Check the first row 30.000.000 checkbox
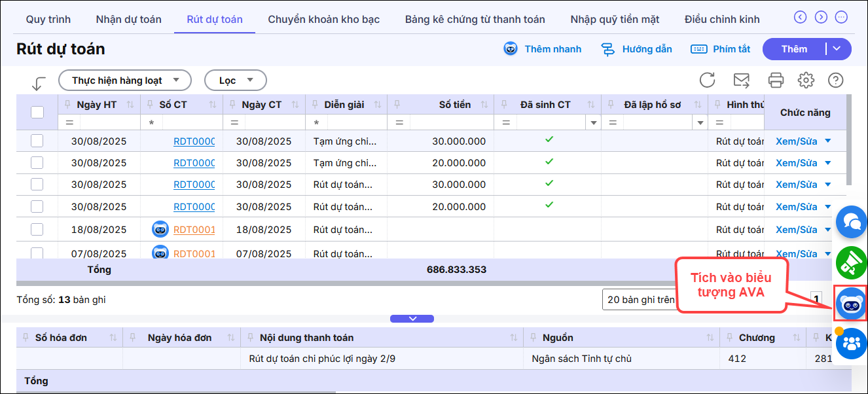The width and height of the screenshot is (868, 394). pos(37,141)
